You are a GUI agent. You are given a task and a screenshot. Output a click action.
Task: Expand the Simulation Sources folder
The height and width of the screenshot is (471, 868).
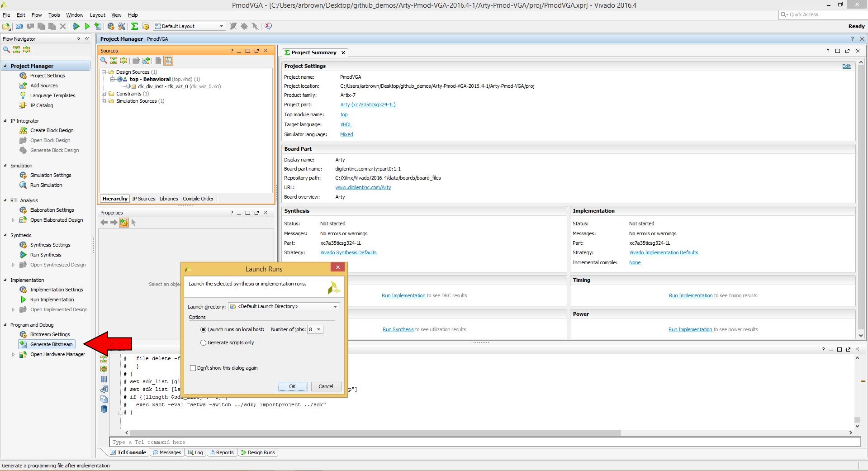[x=104, y=101]
